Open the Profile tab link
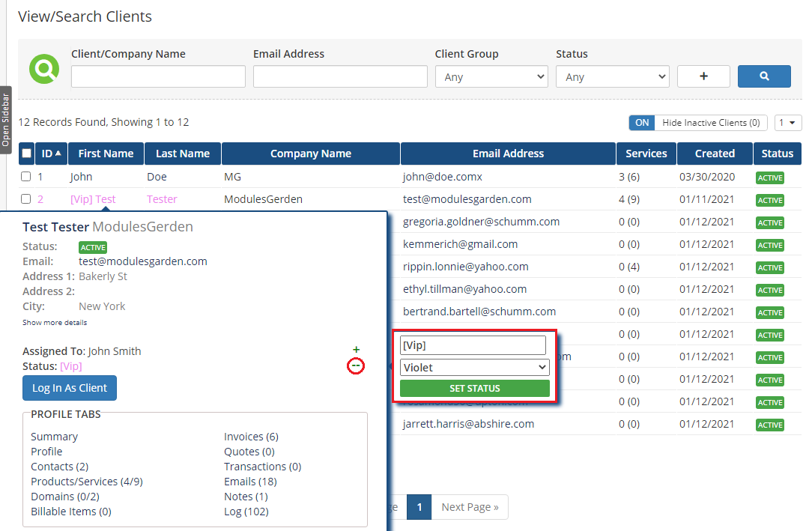812x531 pixels. click(x=46, y=452)
